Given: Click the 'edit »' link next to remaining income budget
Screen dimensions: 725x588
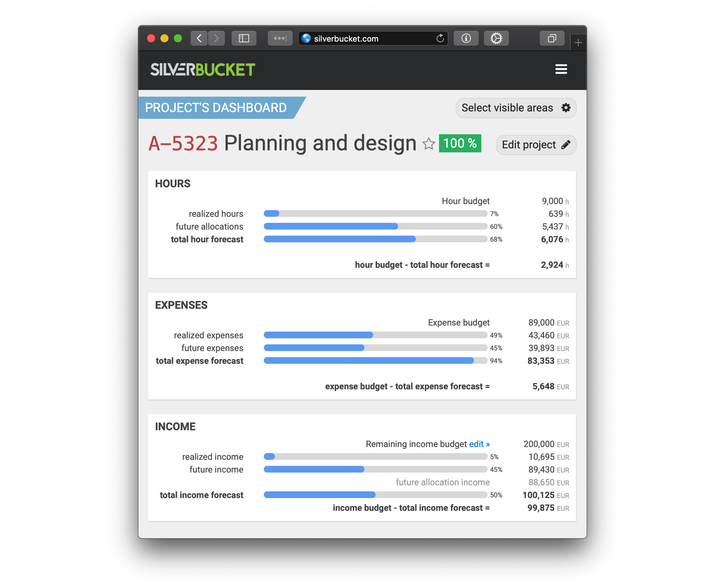Looking at the screenshot, I should click(480, 444).
